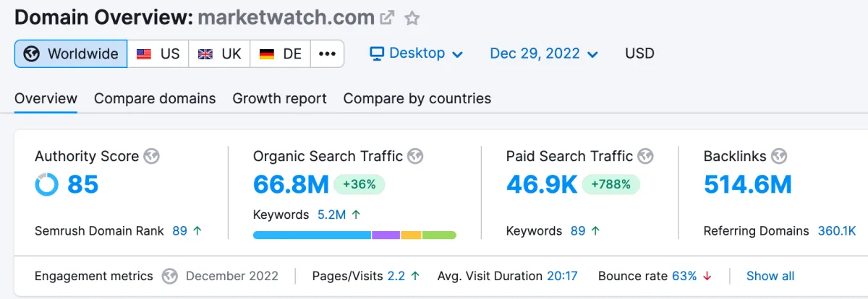This screenshot has width=868, height=299.
Task: Click green segment of keywords distribution bar
Action: (x=440, y=235)
